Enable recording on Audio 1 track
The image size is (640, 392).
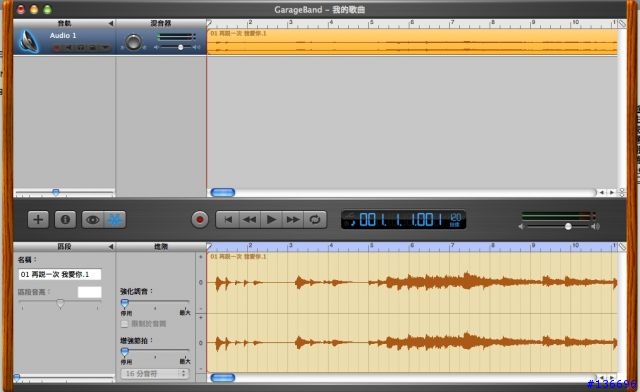pos(57,48)
